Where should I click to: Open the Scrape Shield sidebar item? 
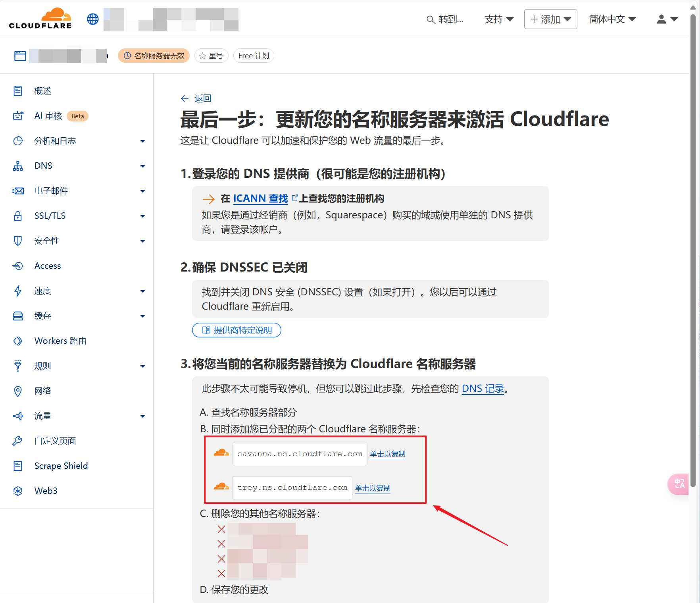pos(61,466)
